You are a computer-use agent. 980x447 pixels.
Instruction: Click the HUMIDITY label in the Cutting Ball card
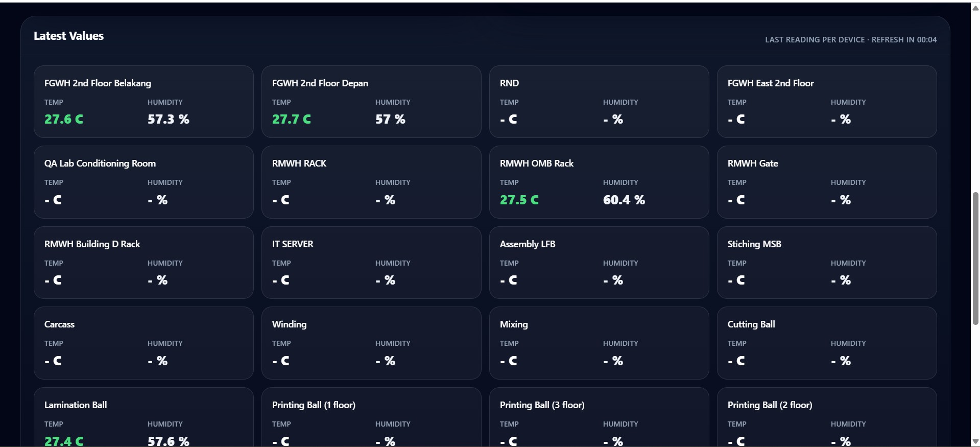tap(848, 343)
